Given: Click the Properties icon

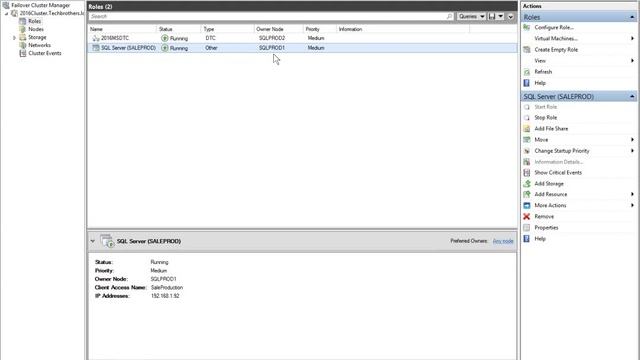Looking at the screenshot, I should 527,228.
